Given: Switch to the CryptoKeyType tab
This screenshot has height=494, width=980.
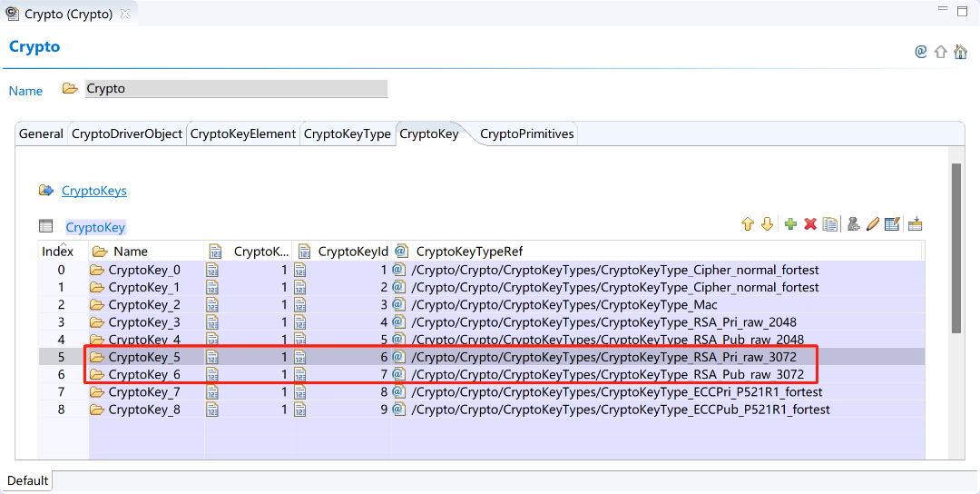Looking at the screenshot, I should point(347,133).
